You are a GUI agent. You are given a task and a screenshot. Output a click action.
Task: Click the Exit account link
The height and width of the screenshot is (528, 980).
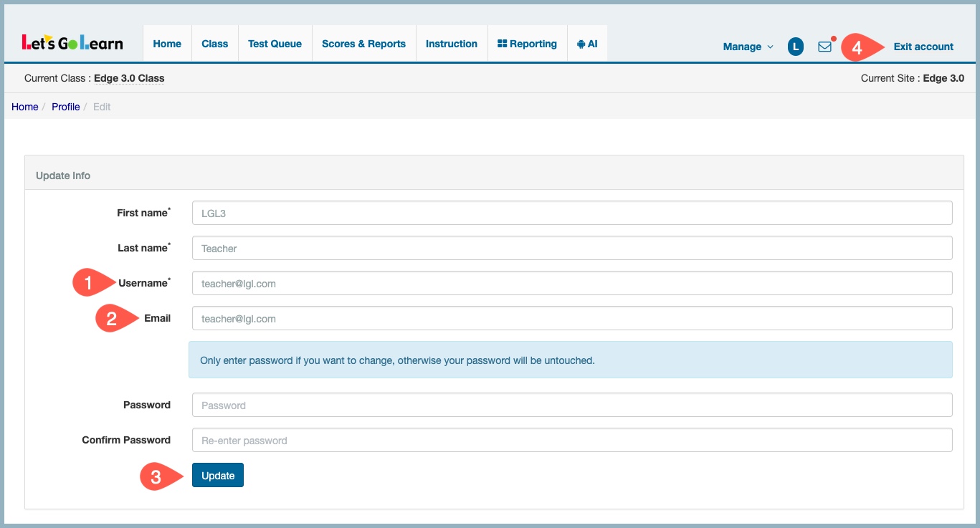point(923,47)
